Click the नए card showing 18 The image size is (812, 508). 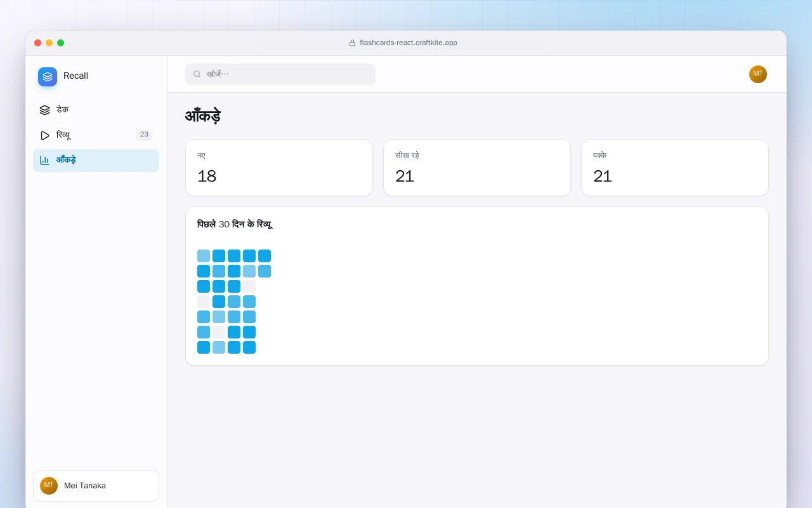click(279, 168)
